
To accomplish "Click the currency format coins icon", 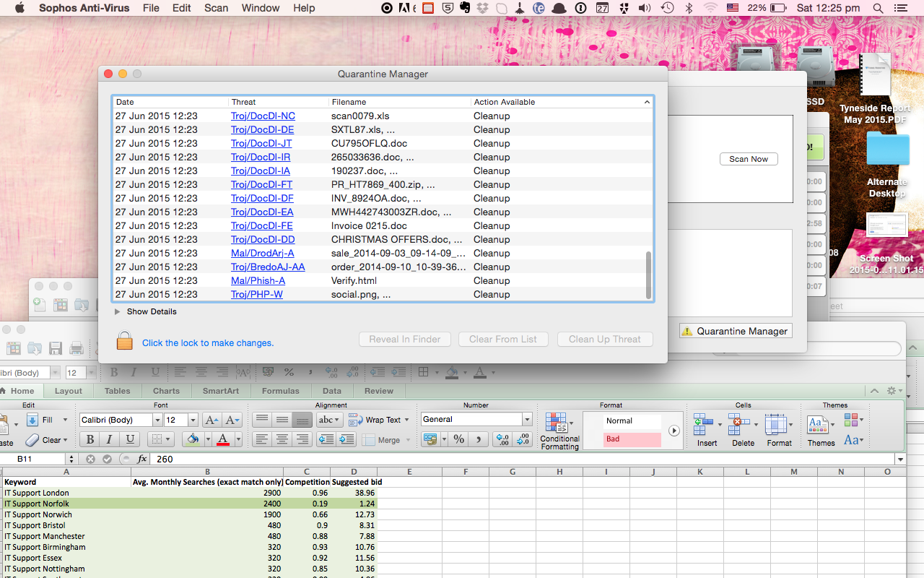I will tap(430, 439).
